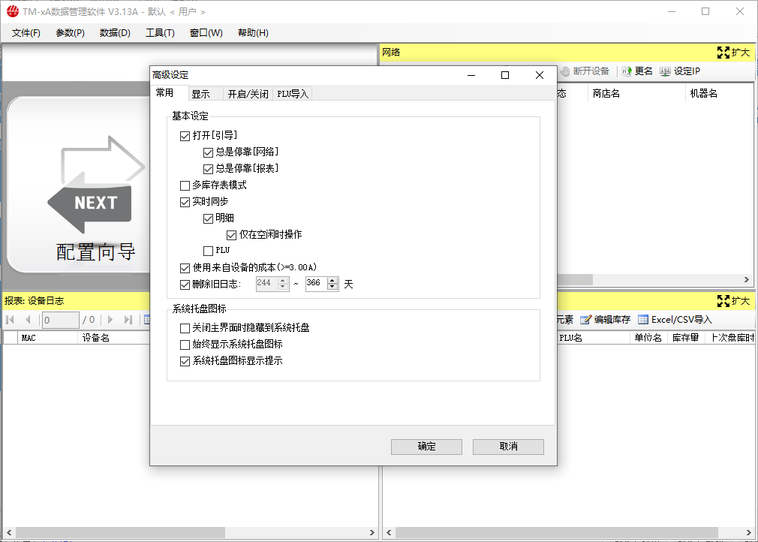
Task: Click the OK (确定) button
Action: tap(426, 446)
